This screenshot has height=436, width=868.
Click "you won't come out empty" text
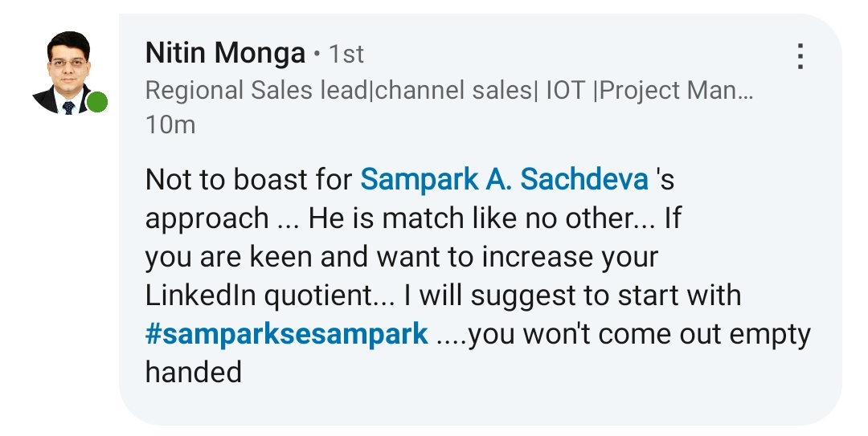[640, 334]
